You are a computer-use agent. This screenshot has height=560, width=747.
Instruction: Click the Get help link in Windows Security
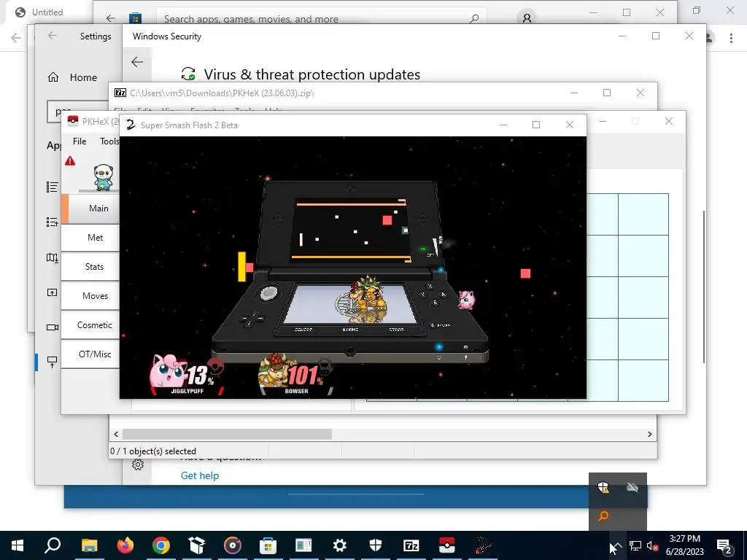tap(200, 475)
